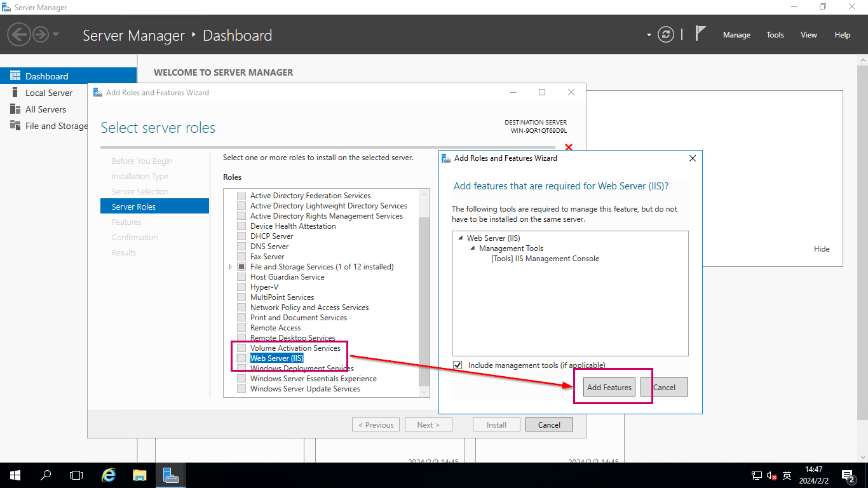Select MultiPoint Services role row
The width and height of the screenshot is (868, 488).
click(x=282, y=297)
